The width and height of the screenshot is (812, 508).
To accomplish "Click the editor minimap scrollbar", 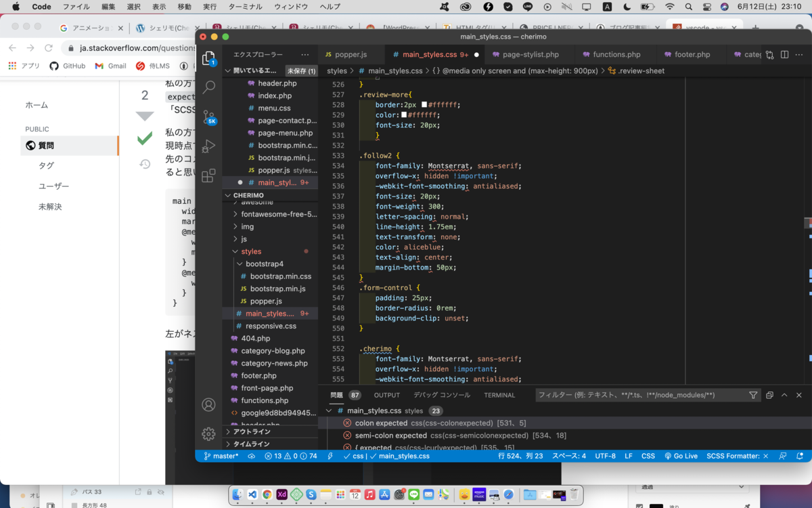I will 808,223.
